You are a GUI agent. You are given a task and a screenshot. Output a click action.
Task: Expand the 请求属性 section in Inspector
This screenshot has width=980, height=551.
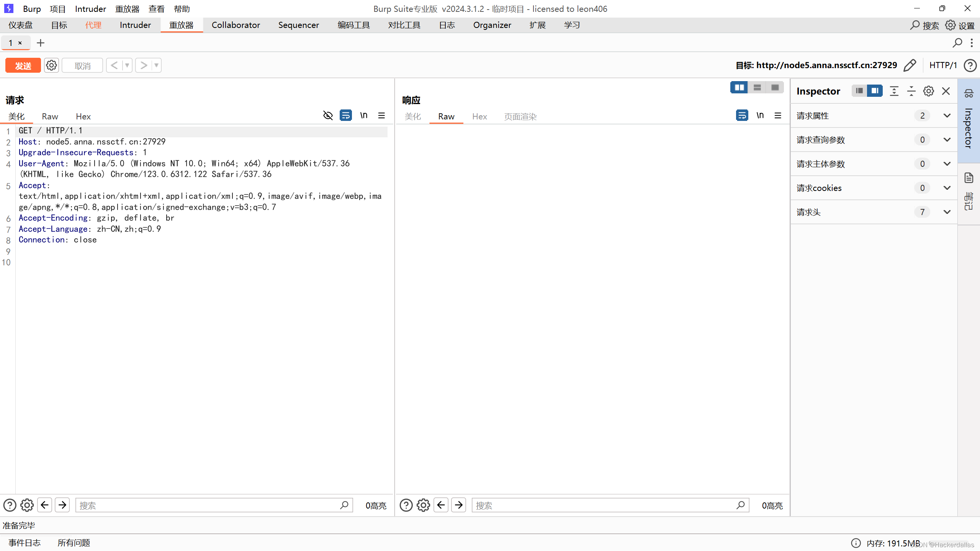coord(947,116)
